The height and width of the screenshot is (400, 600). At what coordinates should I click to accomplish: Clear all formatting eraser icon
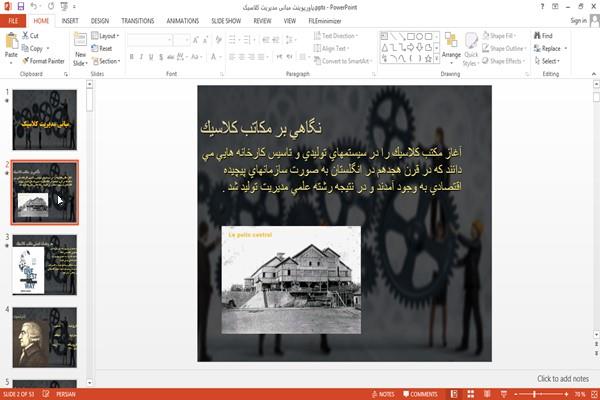click(x=218, y=40)
